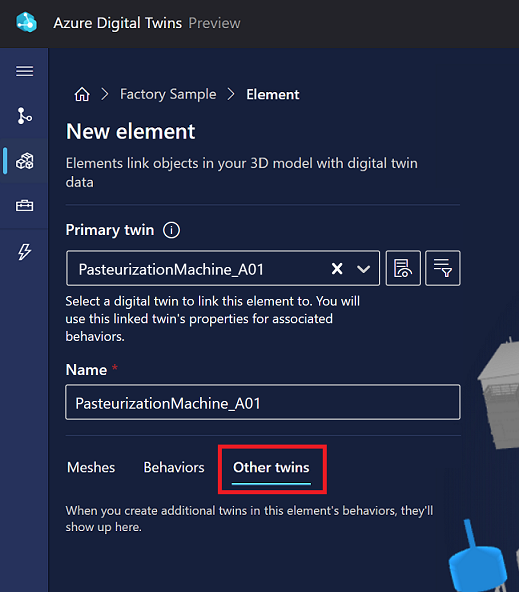This screenshot has height=592, width=519.
Task: Open the Primary twin combo box
Action: [x=223, y=268]
